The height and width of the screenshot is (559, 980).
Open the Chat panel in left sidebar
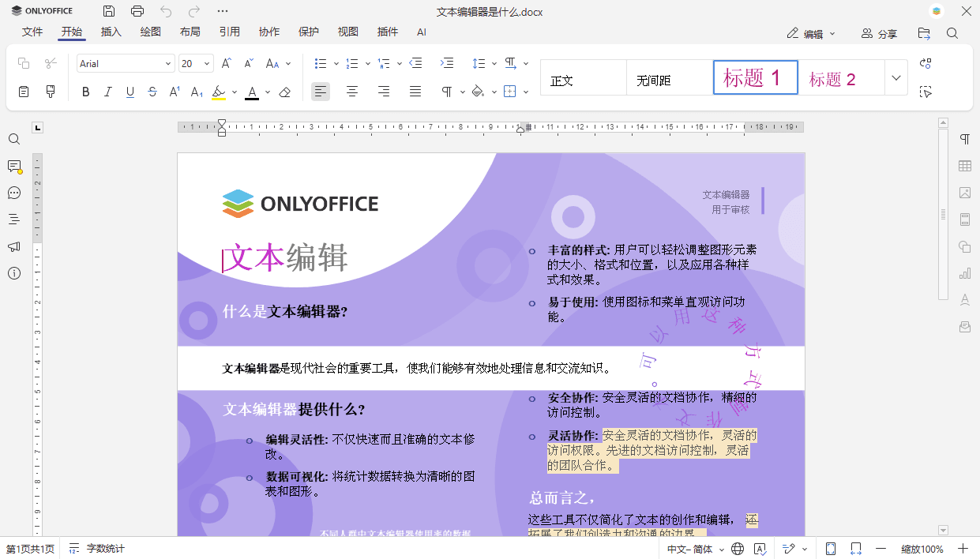coord(14,193)
